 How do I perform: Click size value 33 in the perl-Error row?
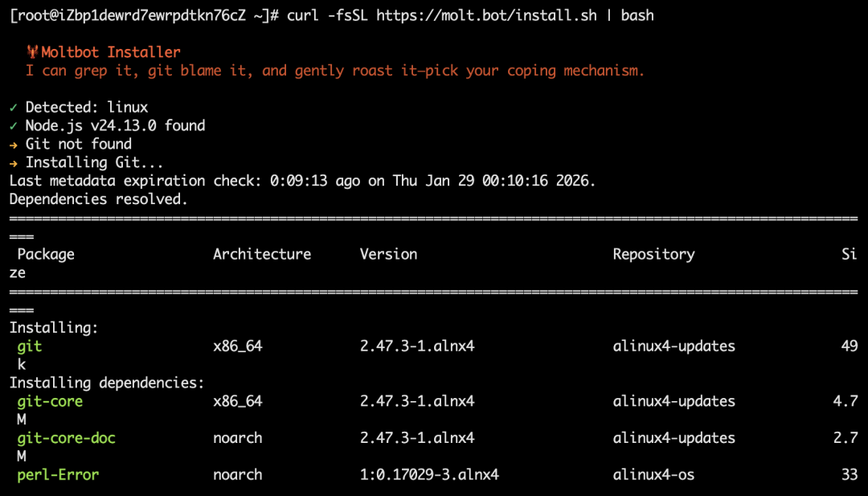pyautogui.click(x=850, y=475)
